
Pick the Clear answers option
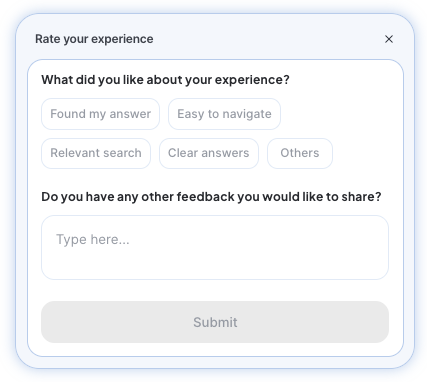click(x=209, y=153)
